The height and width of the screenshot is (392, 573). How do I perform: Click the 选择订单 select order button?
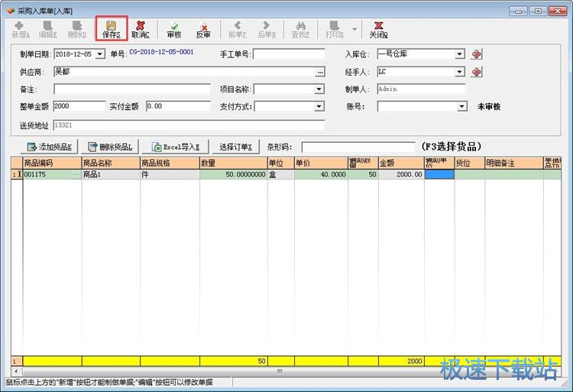[x=236, y=147]
